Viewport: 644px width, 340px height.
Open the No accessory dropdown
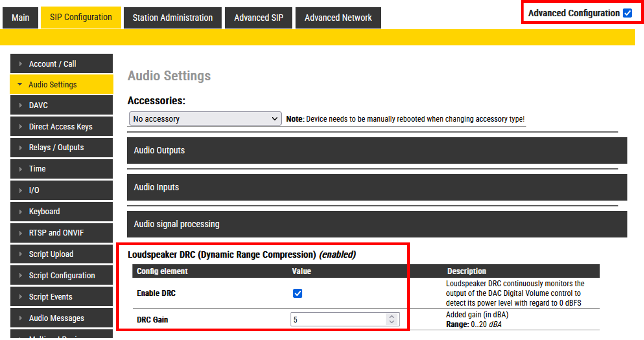click(205, 119)
